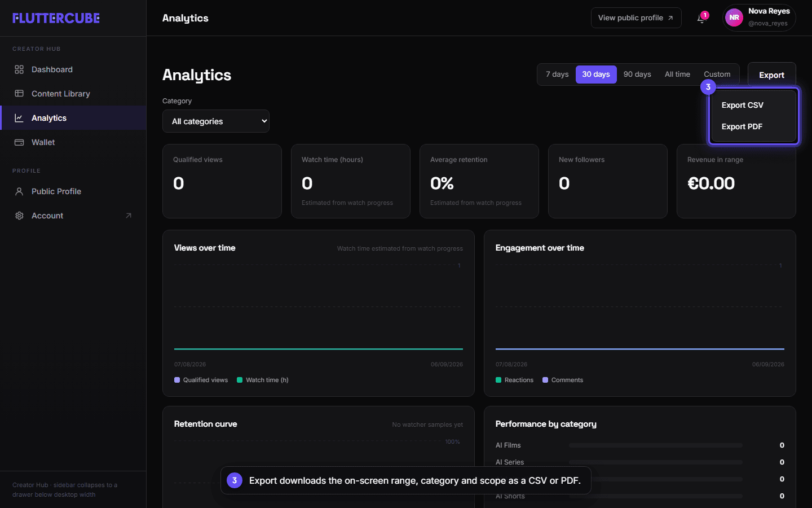
Task: Select the 7 days range
Action: [x=557, y=75]
